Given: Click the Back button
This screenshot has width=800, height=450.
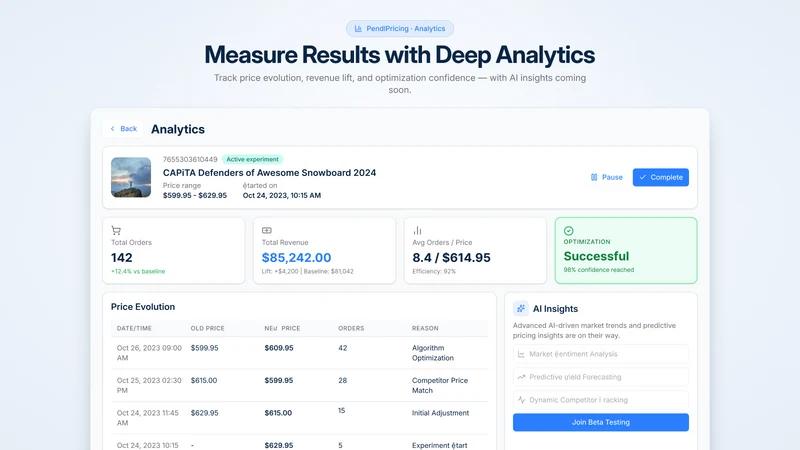Looking at the screenshot, I should [123, 129].
